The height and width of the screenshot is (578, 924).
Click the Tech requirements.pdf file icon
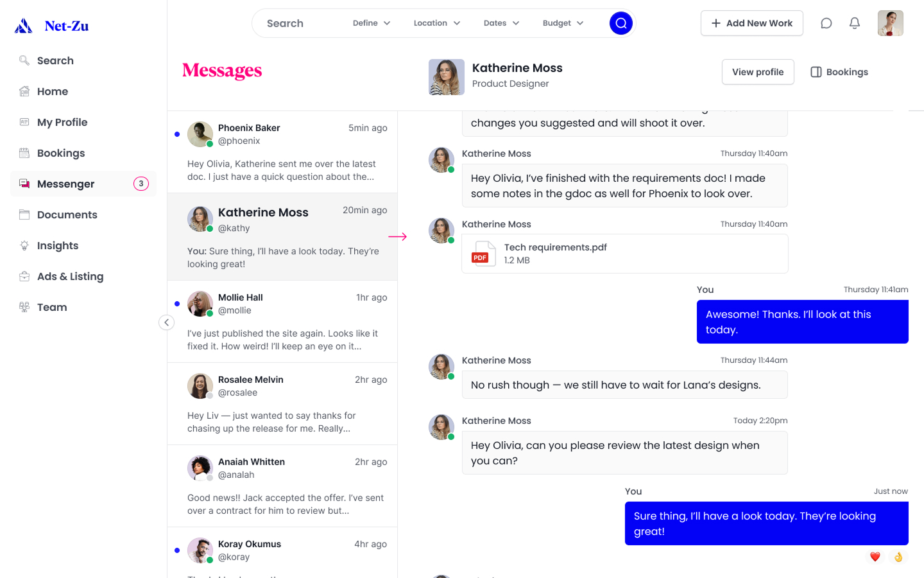(484, 254)
